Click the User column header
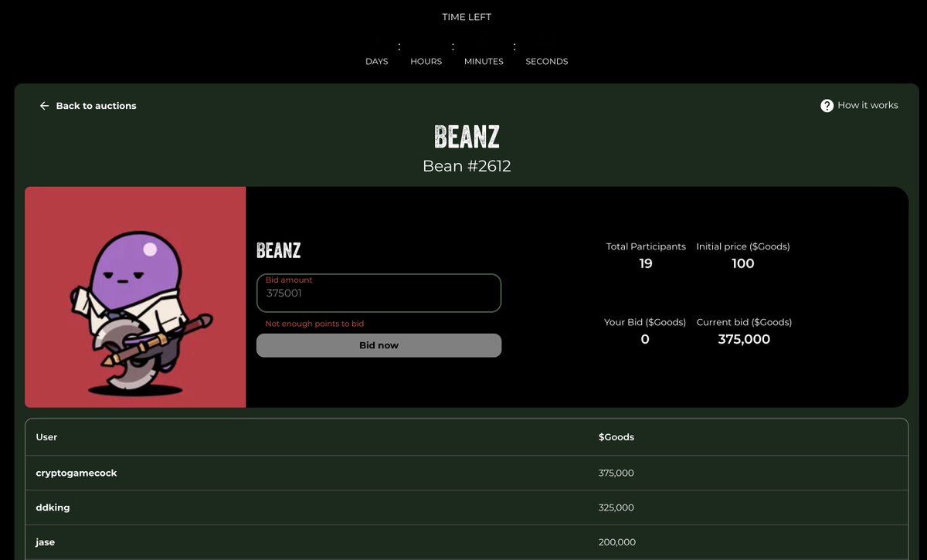Image resolution: width=927 pixels, height=560 pixels. 46,437
